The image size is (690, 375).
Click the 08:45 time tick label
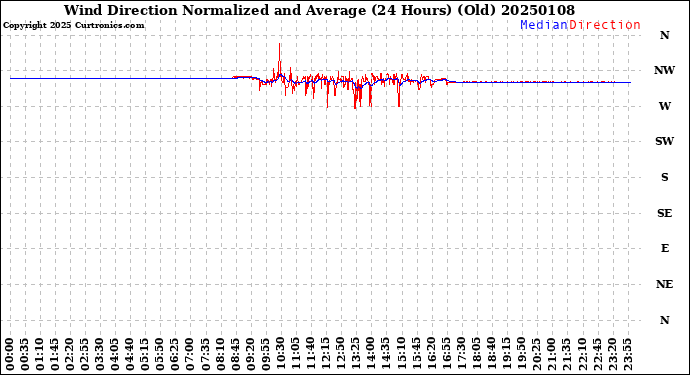coord(235,354)
